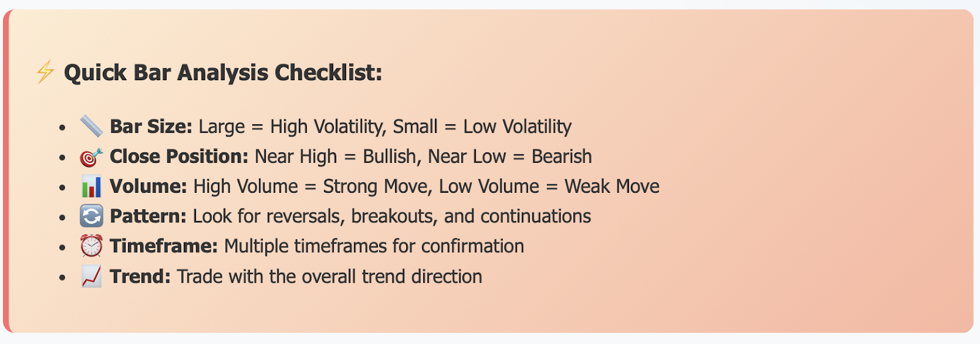This screenshot has width=980, height=344.
Task: Click the bold Volume label
Action: [x=148, y=187]
